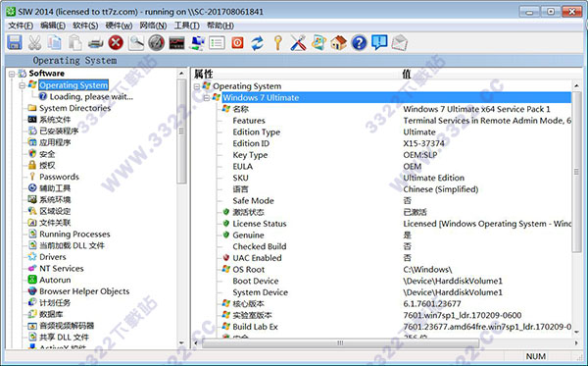
Task: Open the 硬件(W) menu
Action: click(x=119, y=26)
